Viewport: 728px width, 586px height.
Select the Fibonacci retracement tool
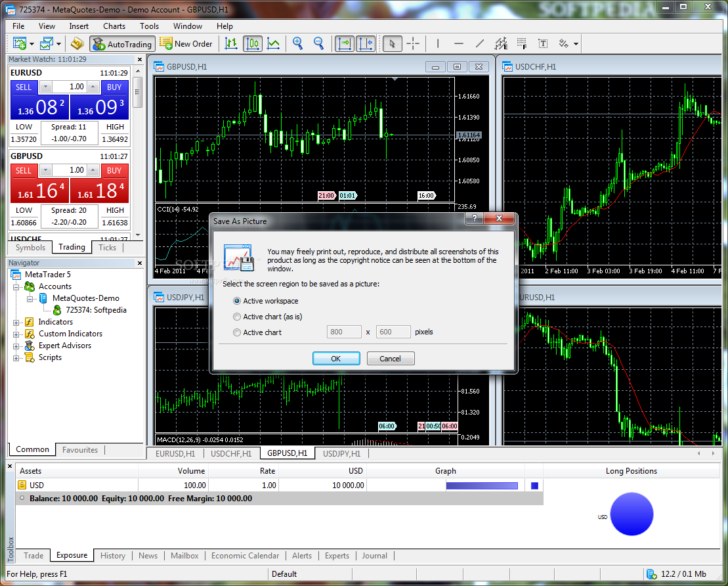point(522,43)
